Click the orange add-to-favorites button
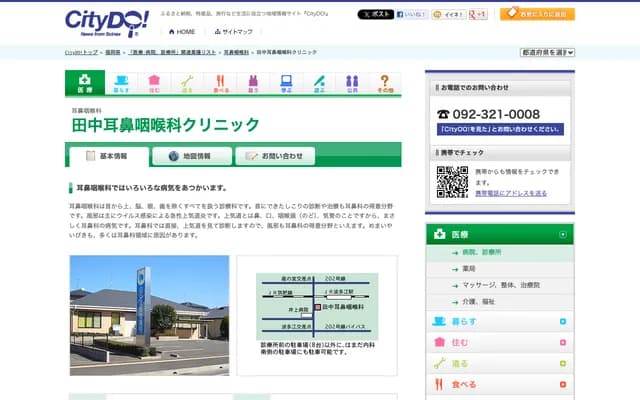The width and height of the screenshot is (640, 400). click(x=537, y=14)
